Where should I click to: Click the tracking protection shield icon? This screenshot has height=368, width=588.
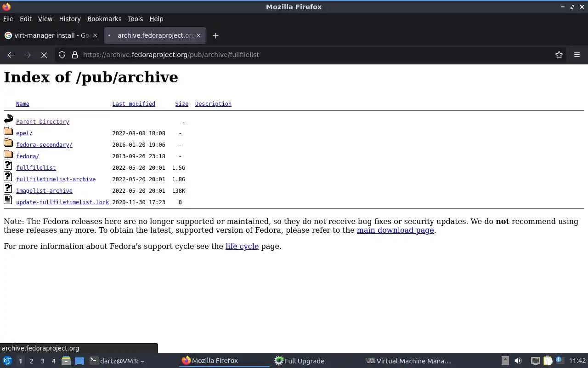pyautogui.click(x=62, y=55)
